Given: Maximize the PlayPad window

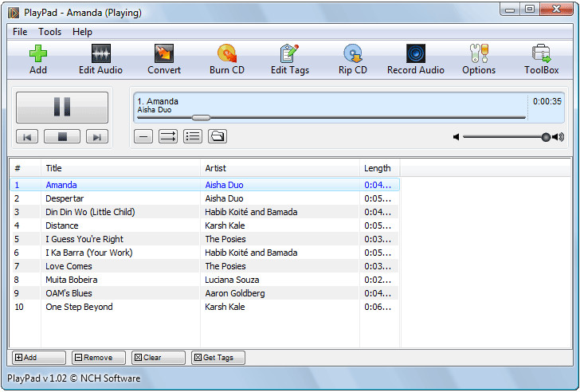Looking at the screenshot, I should coord(530,10).
